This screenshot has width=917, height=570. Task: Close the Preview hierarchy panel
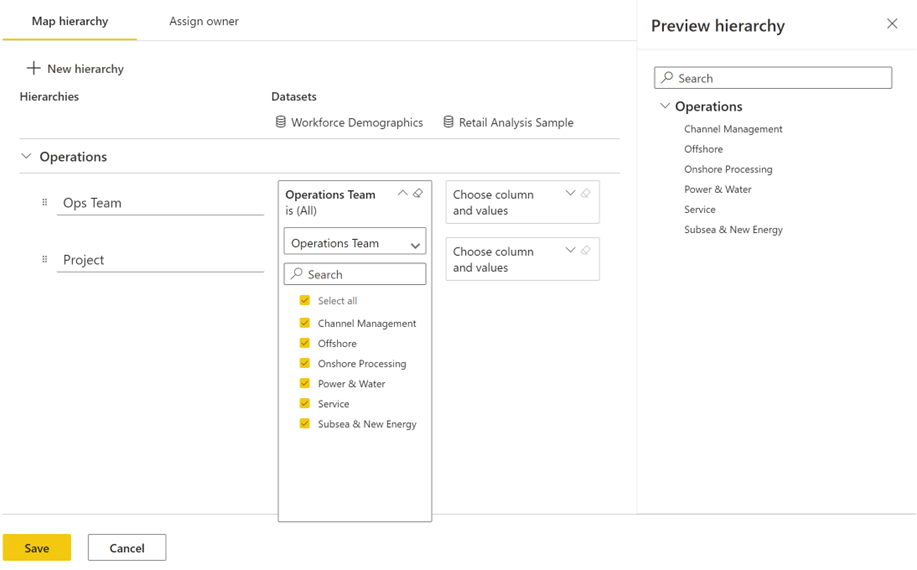point(892,24)
